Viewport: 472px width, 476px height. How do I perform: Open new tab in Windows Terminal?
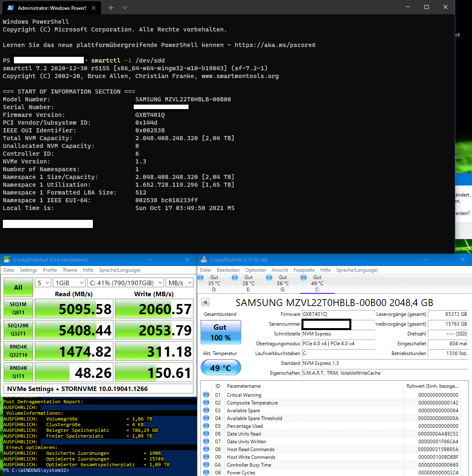click(x=111, y=8)
